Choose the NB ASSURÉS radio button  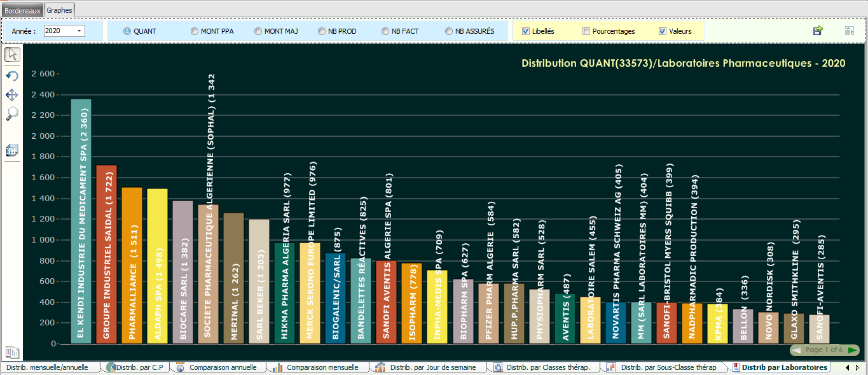pos(449,31)
